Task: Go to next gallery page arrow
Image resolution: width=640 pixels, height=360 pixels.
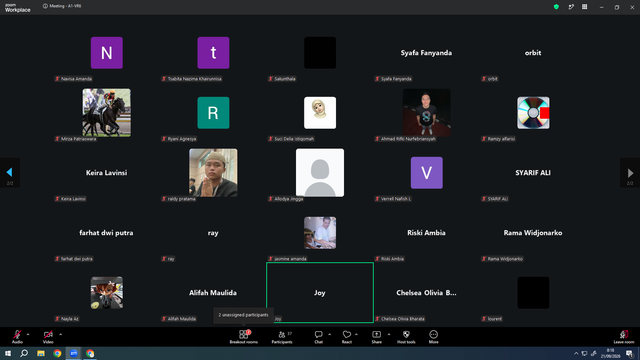Action: [630, 173]
